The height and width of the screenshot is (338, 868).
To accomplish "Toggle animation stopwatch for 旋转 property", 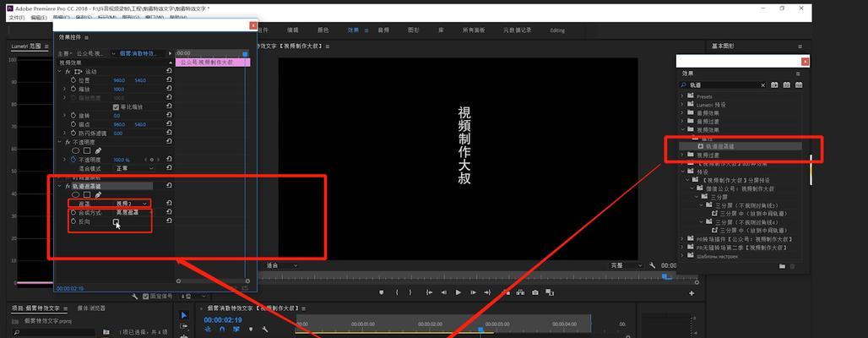I will 73,116.
